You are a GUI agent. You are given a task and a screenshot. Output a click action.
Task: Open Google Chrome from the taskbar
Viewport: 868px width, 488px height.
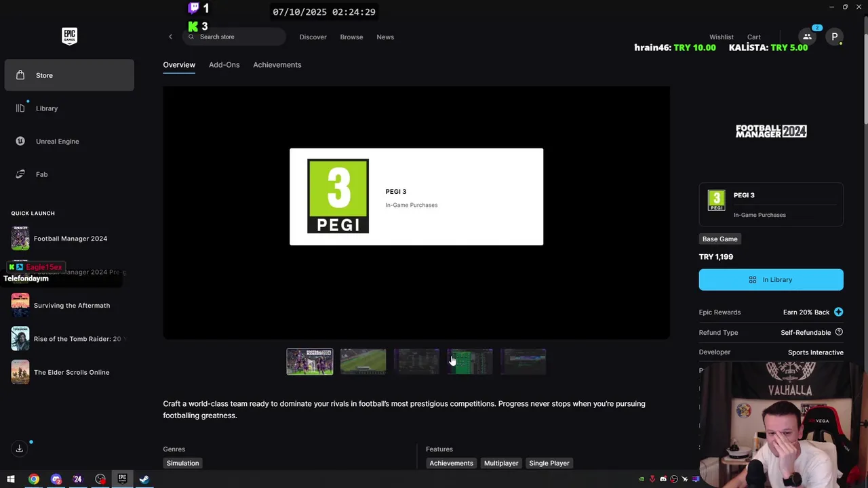point(33,479)
